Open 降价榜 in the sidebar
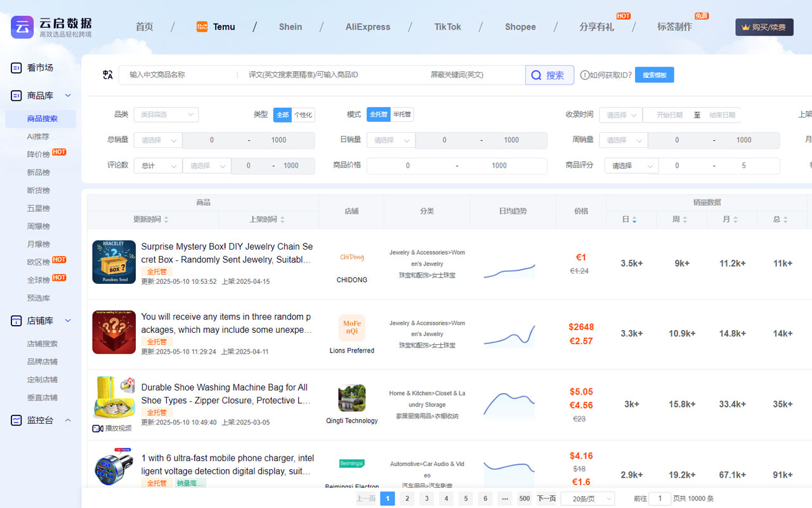Viewport: 812px width, 508px height. pos(38,154)
